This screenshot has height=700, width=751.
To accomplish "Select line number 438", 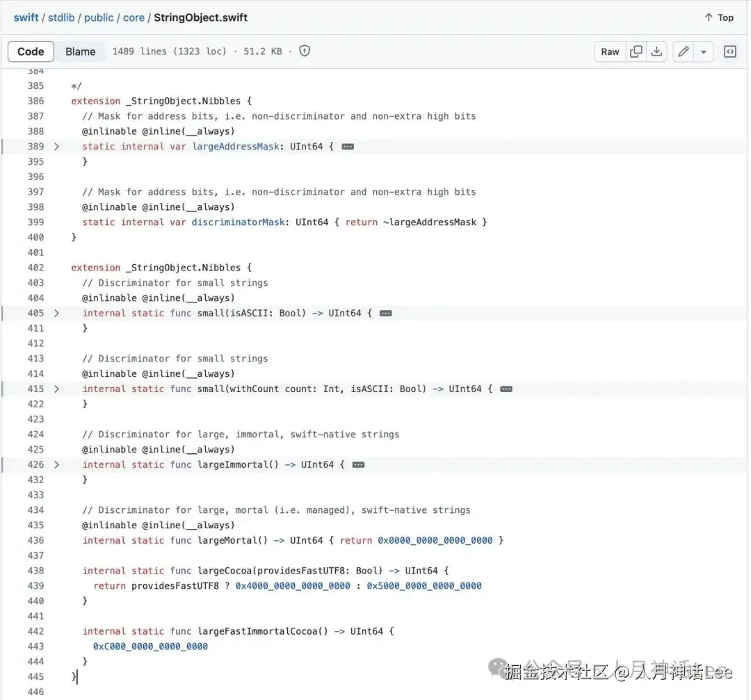I will pos(35,571).
